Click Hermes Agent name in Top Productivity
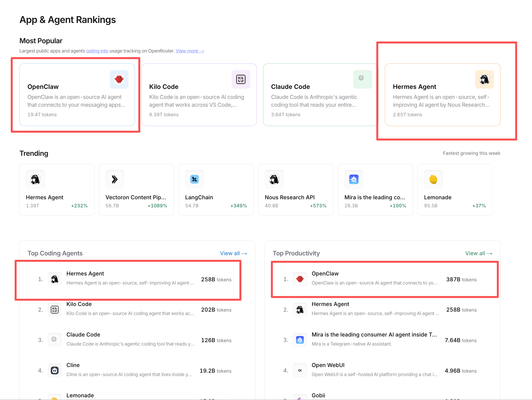The image size is (532, 400). (330, 304)
